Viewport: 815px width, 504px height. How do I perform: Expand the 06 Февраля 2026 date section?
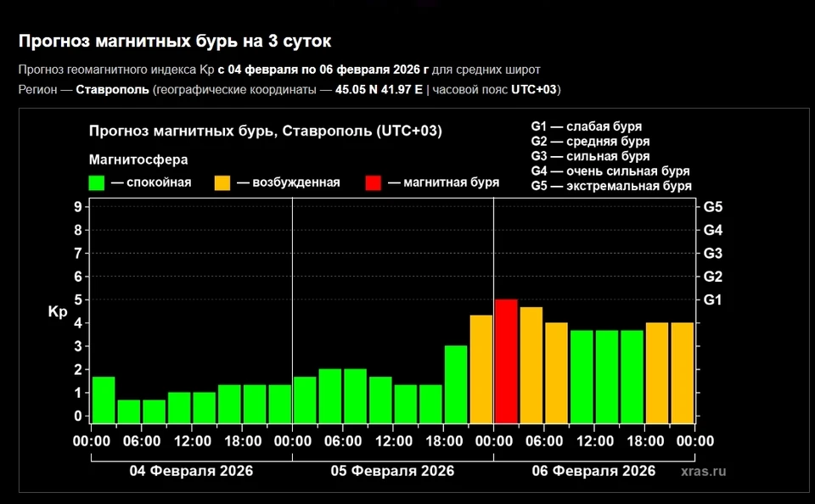596,470
